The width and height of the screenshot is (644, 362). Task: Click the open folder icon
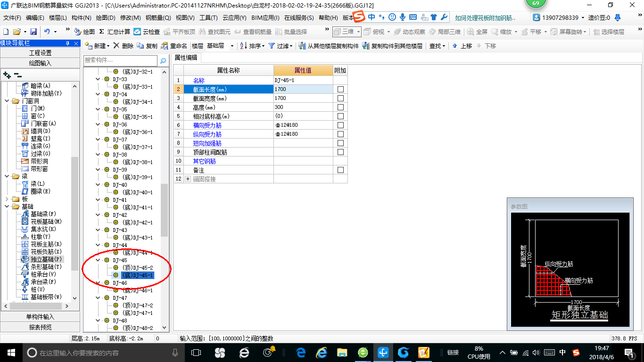tap(17, 32)
